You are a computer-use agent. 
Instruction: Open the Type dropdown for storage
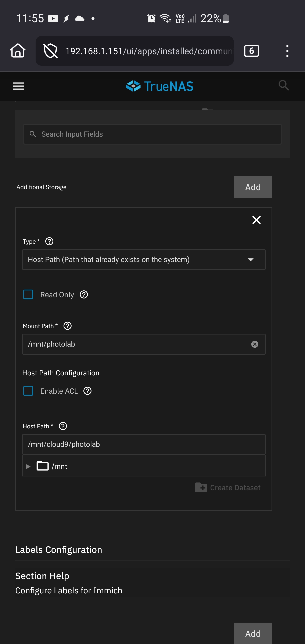coord(144,260)
